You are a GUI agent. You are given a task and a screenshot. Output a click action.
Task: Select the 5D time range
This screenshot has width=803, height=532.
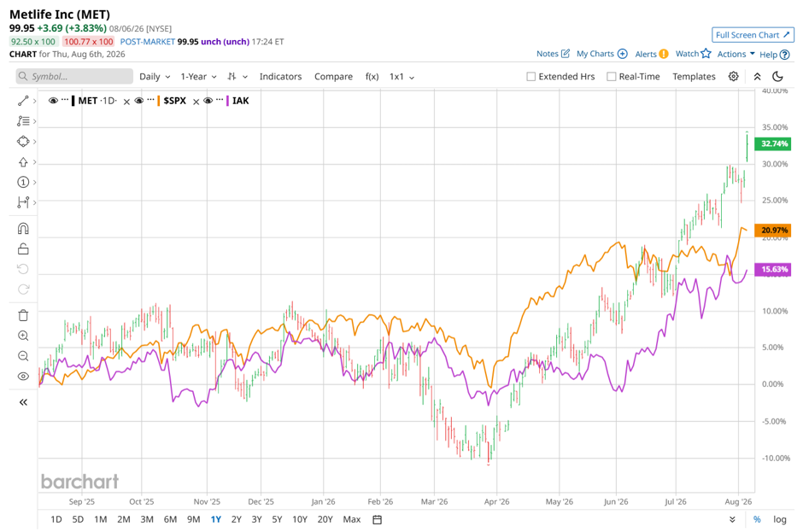78,520
